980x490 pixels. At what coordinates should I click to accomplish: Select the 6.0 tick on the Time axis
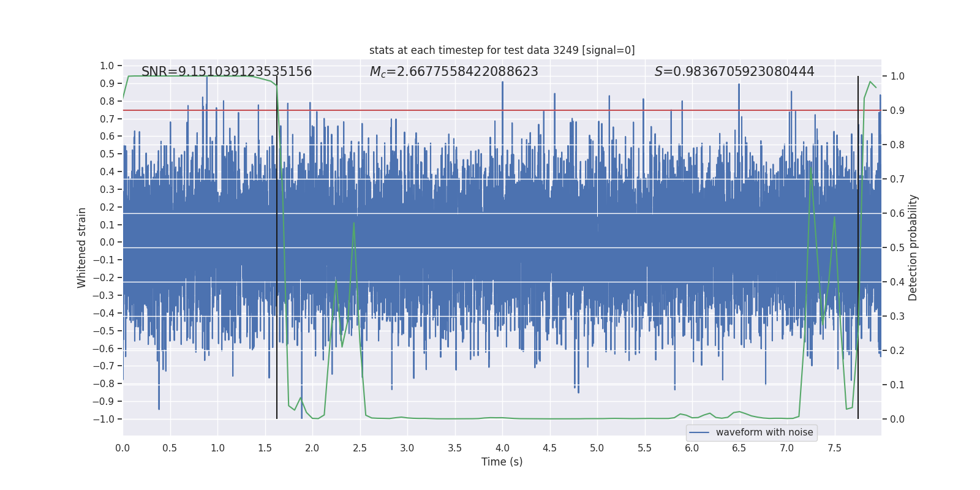pos(692,448)
